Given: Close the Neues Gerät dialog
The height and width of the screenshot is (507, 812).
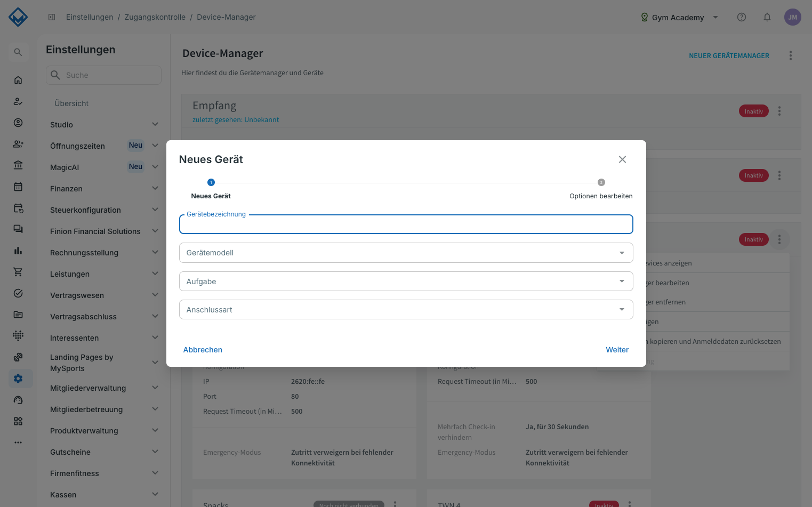Looking at the screenshot, I should (x=622, y=159).
